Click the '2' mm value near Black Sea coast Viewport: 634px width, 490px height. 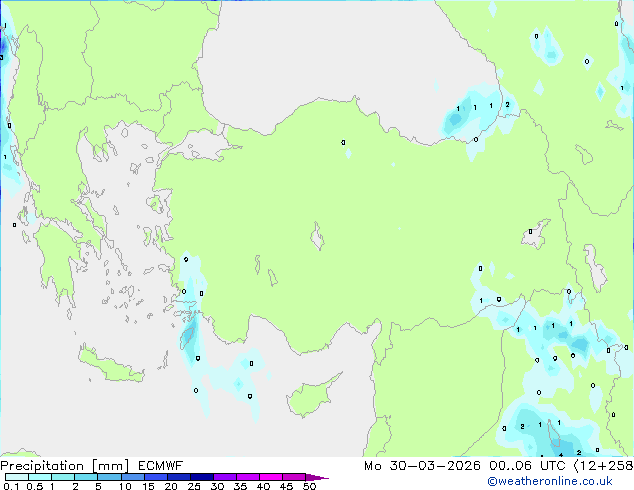click(x=507, y=104)
